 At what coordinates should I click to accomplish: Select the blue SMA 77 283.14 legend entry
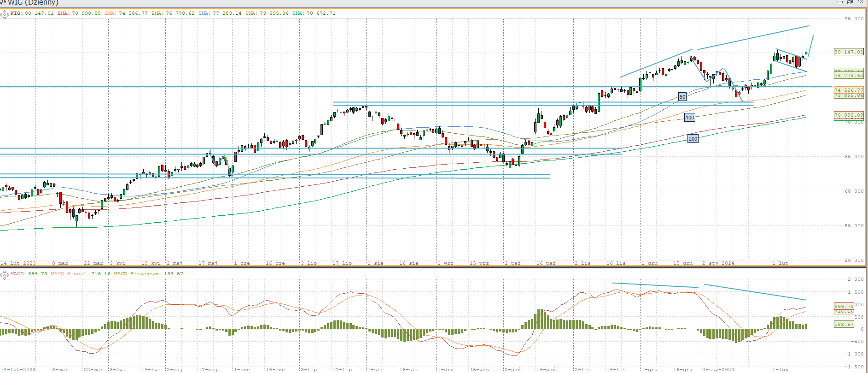click(220, 13)
